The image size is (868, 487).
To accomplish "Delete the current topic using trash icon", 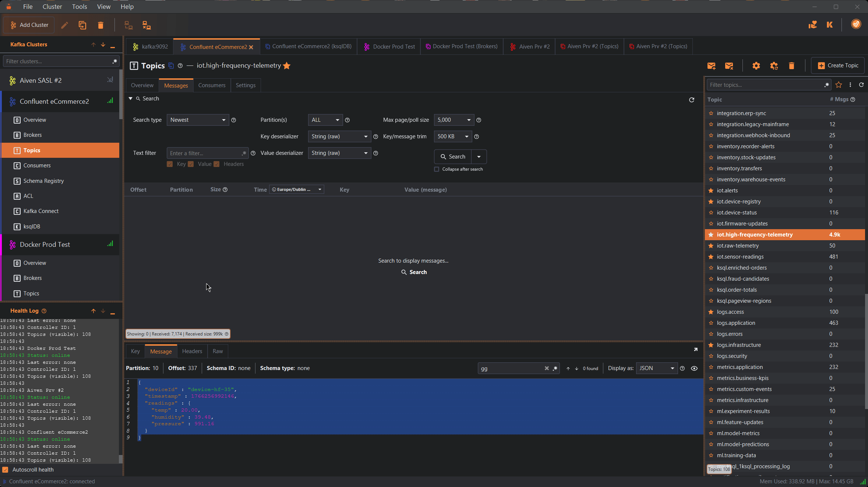I will point(791,65).
